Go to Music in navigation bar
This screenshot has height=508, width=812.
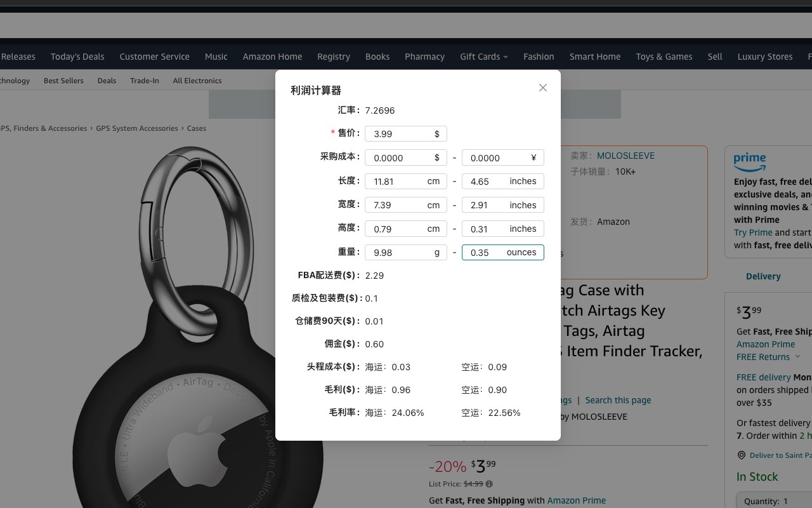(216, 57)
